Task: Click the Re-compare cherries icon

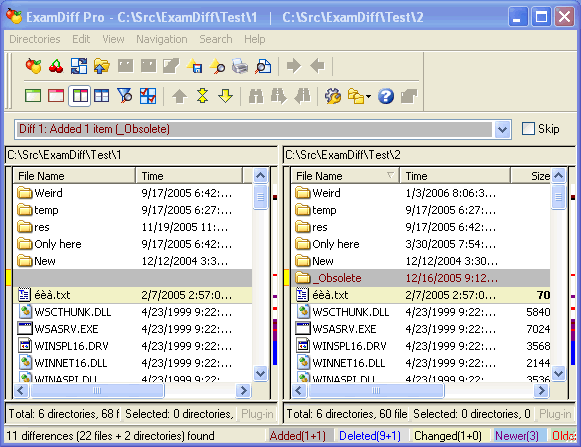Action: coord(56,66)
